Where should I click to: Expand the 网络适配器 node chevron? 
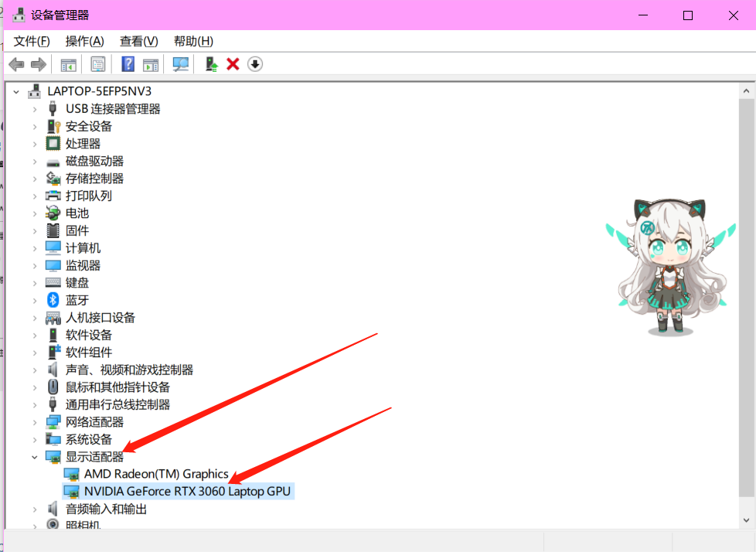click(x=35, y=422)
